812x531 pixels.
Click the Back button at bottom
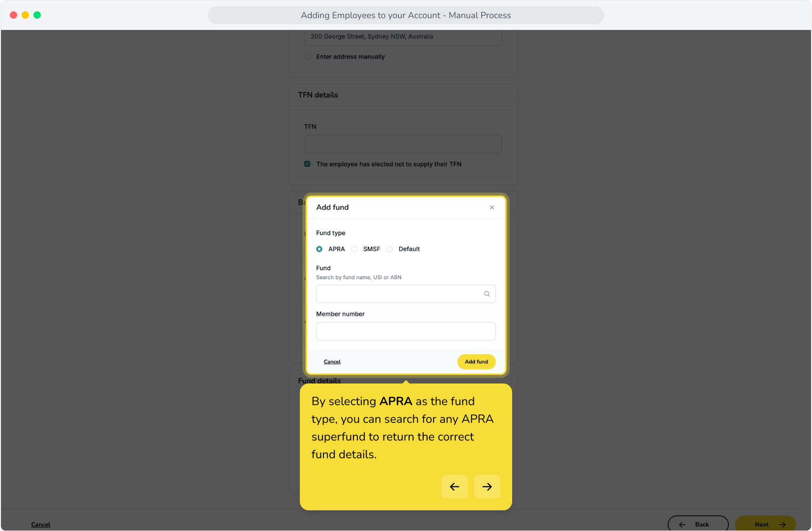(698, 524)
